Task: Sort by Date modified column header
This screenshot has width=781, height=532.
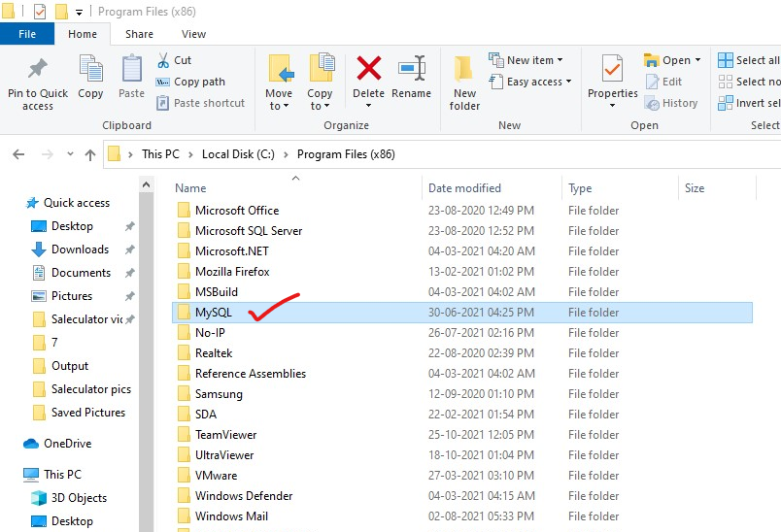Action: click(492, 188)
